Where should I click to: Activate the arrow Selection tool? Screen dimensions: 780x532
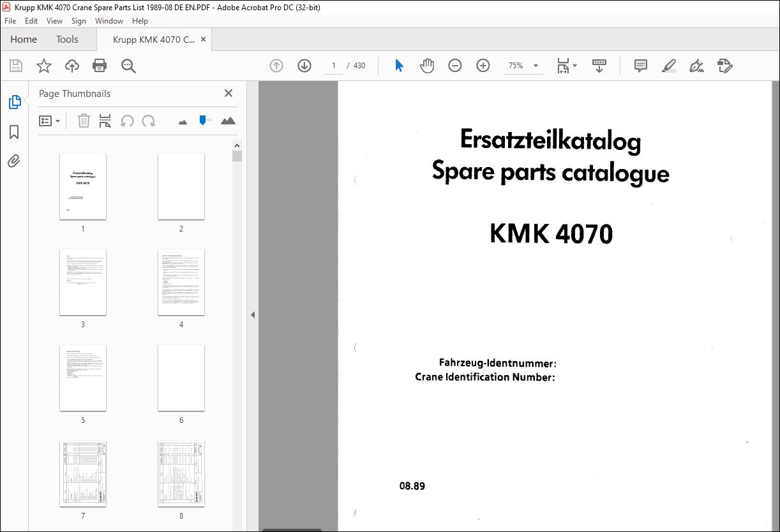click(399, 66)
